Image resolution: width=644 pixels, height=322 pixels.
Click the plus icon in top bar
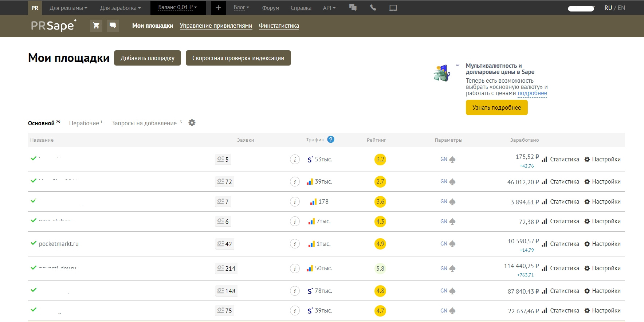tap(218, 8)
